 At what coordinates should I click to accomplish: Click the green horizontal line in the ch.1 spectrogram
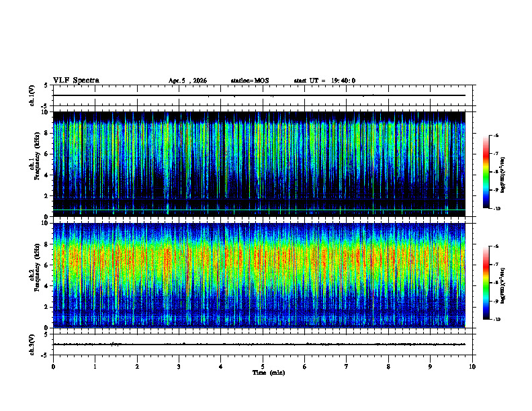[259, 210]
